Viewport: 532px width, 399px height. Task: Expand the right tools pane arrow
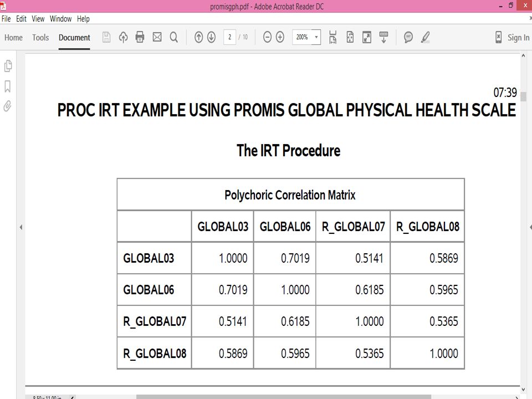530,227
